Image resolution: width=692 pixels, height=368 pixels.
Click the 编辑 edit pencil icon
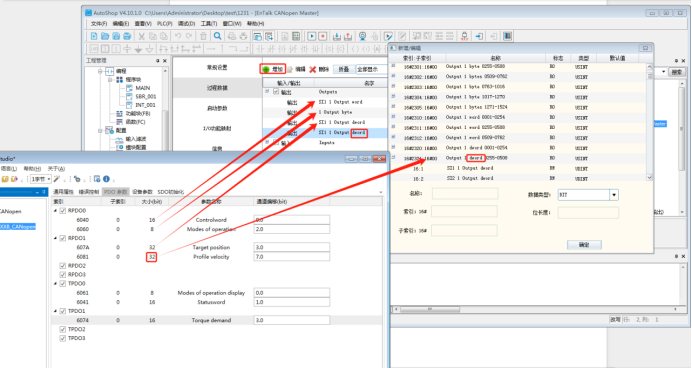tap(290, 69)
